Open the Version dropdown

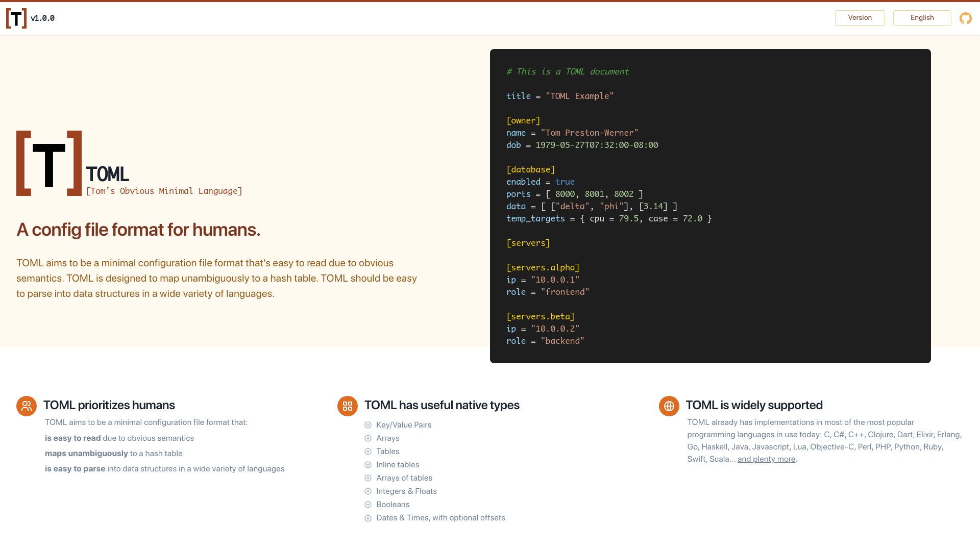click(860, 18)
